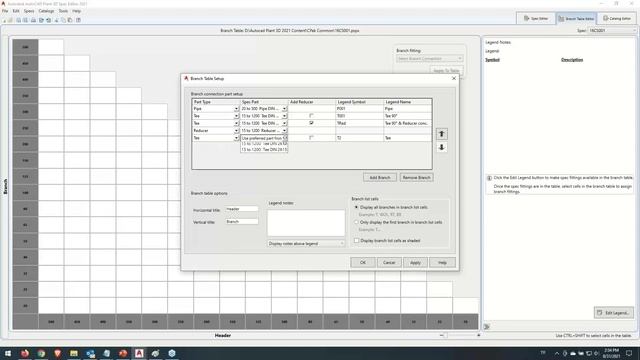Screen dimensions: 640x360
Task: Select Only display the first branch option
Action: pos(356,222)
